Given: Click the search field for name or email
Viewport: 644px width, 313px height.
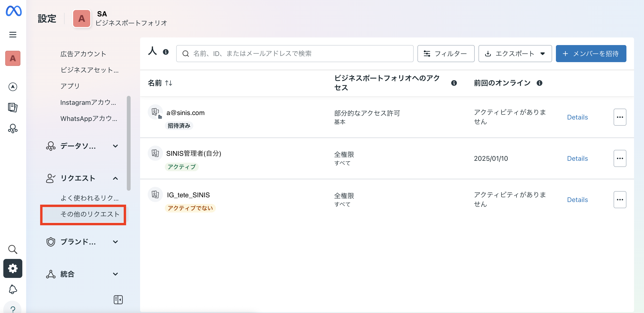Looking at the screenshot, I should [x=295, y=53].
